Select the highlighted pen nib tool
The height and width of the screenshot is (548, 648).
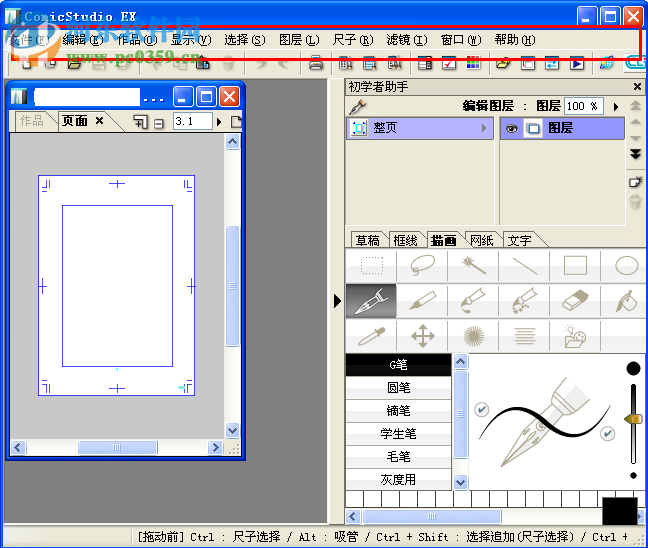[371, 301]
